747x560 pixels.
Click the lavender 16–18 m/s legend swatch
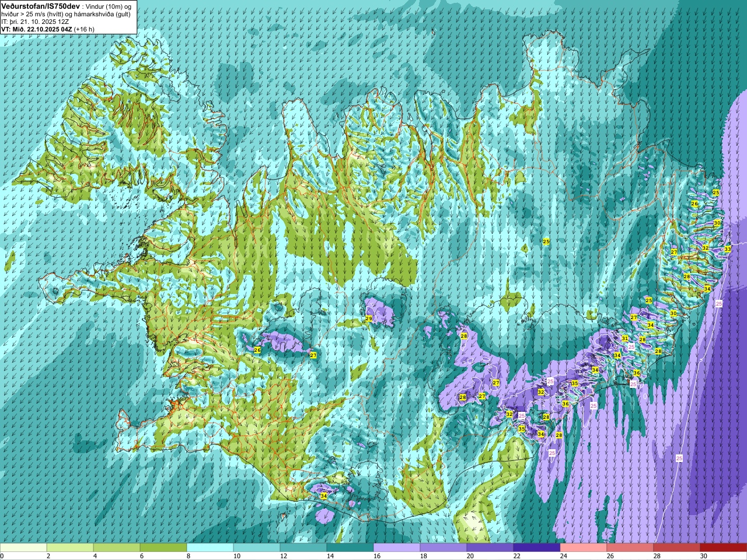[x=397, y=548]
